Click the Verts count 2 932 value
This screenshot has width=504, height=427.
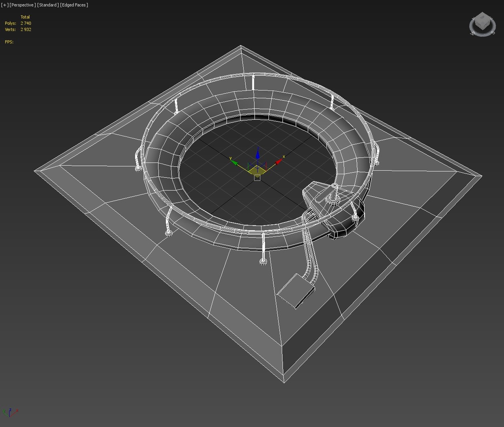point(26,30)
